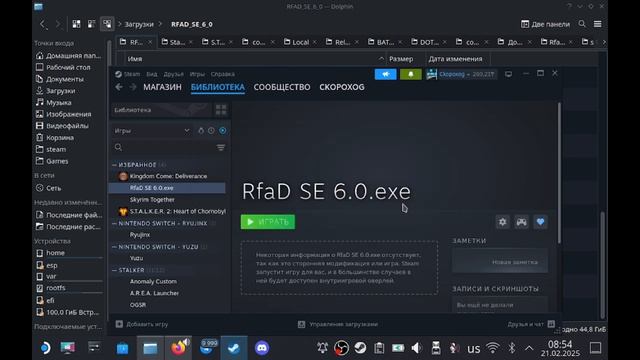
Task: Click the Steam announcements megaphone icon
Action: (x=385, y=74)
